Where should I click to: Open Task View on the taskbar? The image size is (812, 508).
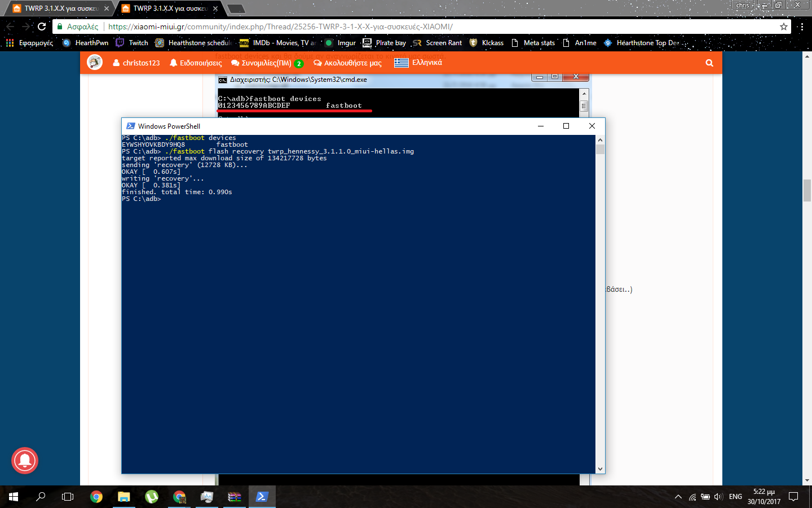tap(68, 497)
